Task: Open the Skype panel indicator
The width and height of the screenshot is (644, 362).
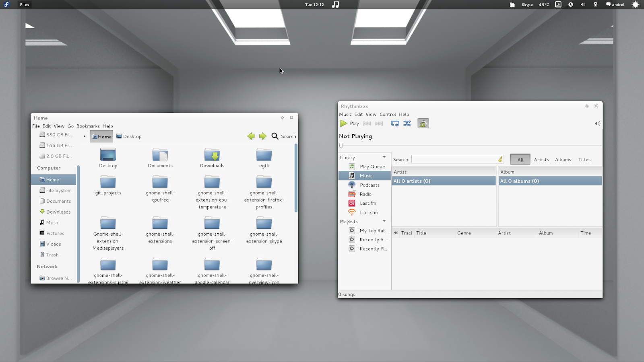Action: [x=527, y=5]
